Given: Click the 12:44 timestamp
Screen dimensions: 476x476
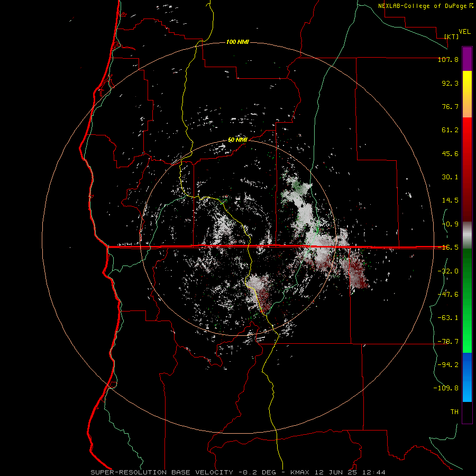Looking at the screenshot, I should point(374,472).
